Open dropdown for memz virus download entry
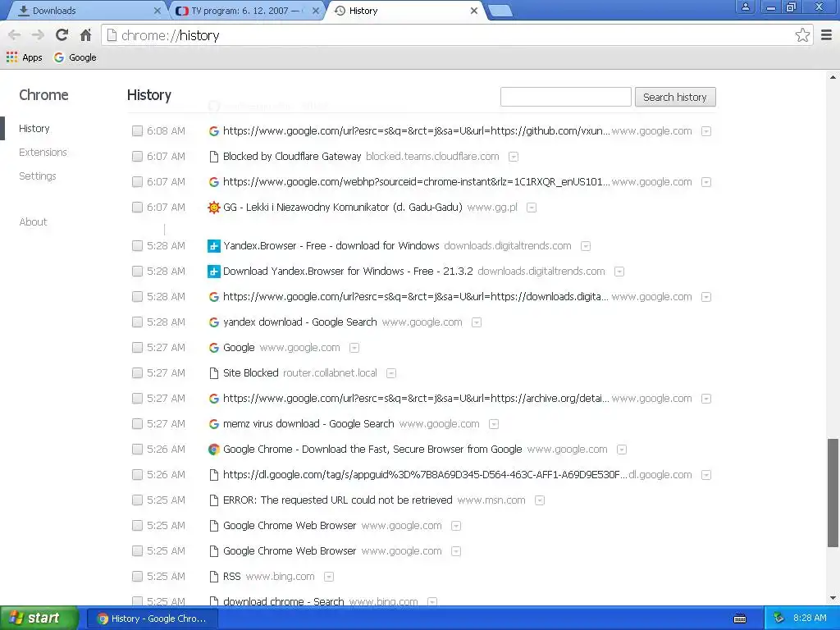This screenshot has height=630, width=840. click(494, 424)
